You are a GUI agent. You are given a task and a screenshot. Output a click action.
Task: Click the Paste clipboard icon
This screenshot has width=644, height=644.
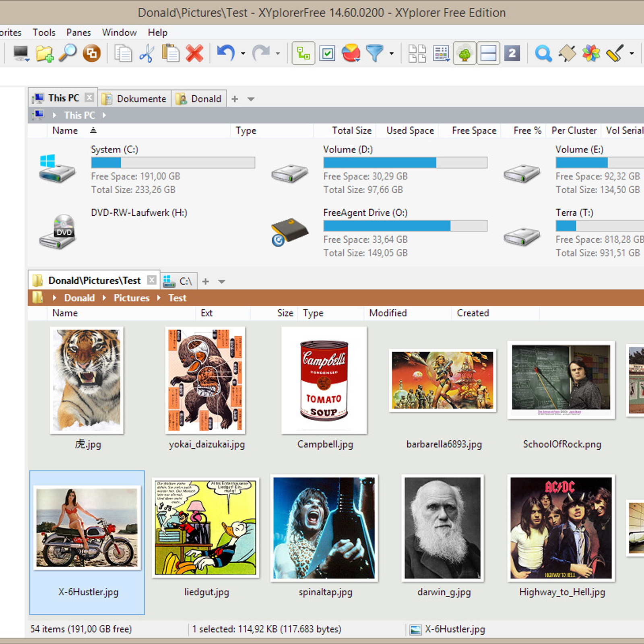[x=170, y=53]
